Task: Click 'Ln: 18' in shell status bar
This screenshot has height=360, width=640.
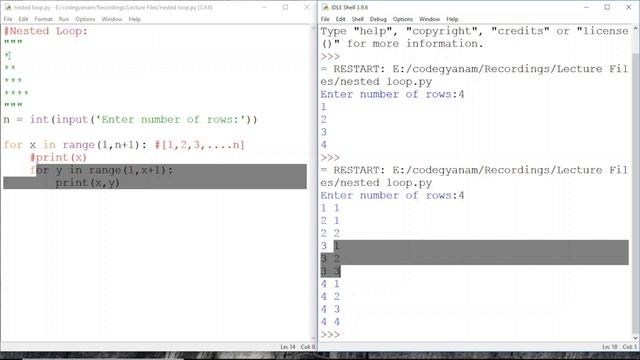Action: 610,347
